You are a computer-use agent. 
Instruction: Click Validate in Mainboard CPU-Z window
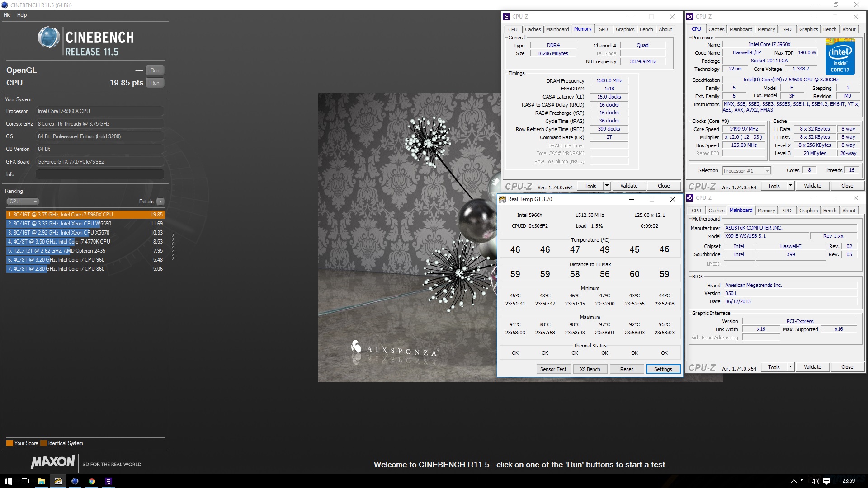coord(812,367)
